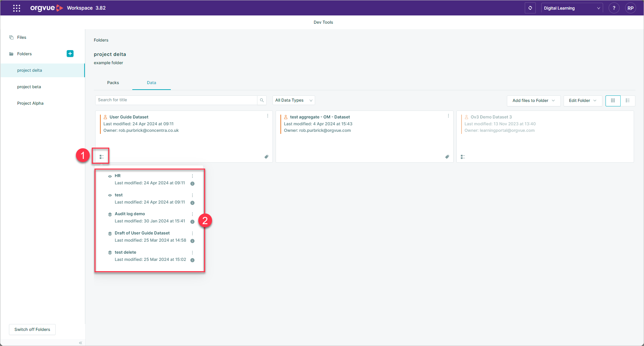Switch to list view layout
The width and height of the screenshot is (644, 346).
[628, 101]
